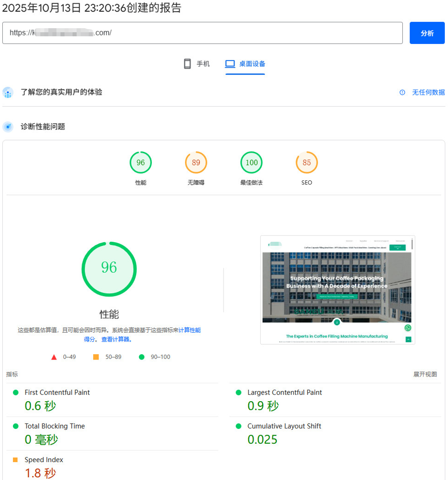This screenshot has height=480, width=448.
Task: Click the URL input field
Action: click(x=202, y=33)
